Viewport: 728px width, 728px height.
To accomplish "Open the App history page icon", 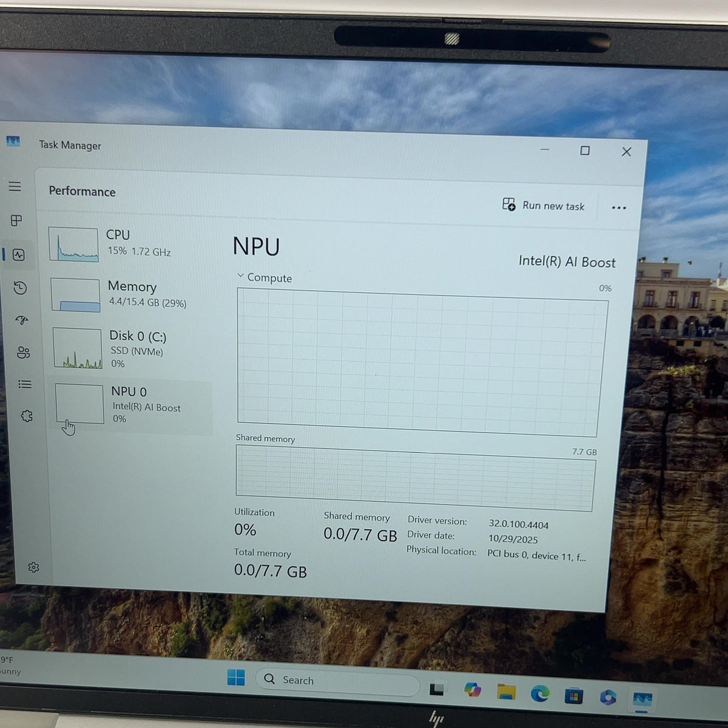I will click(x=20, y=288).
